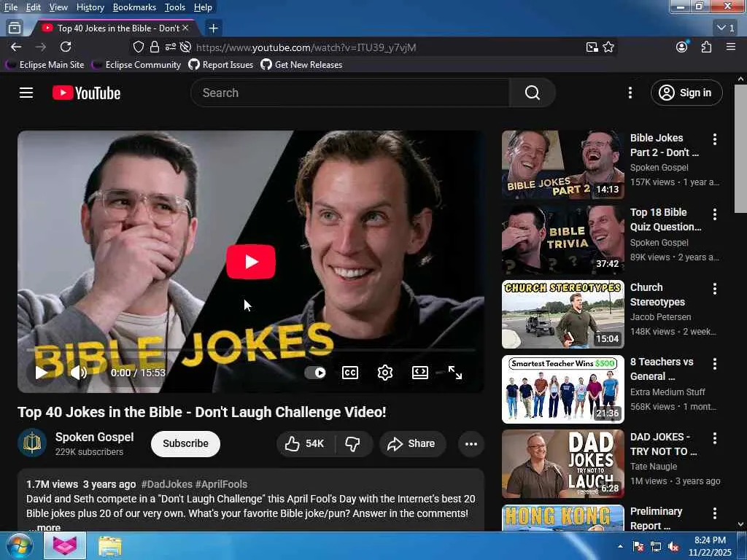Open options menu for Preliminary Report video
747x560 pixels.
[714, 513]
